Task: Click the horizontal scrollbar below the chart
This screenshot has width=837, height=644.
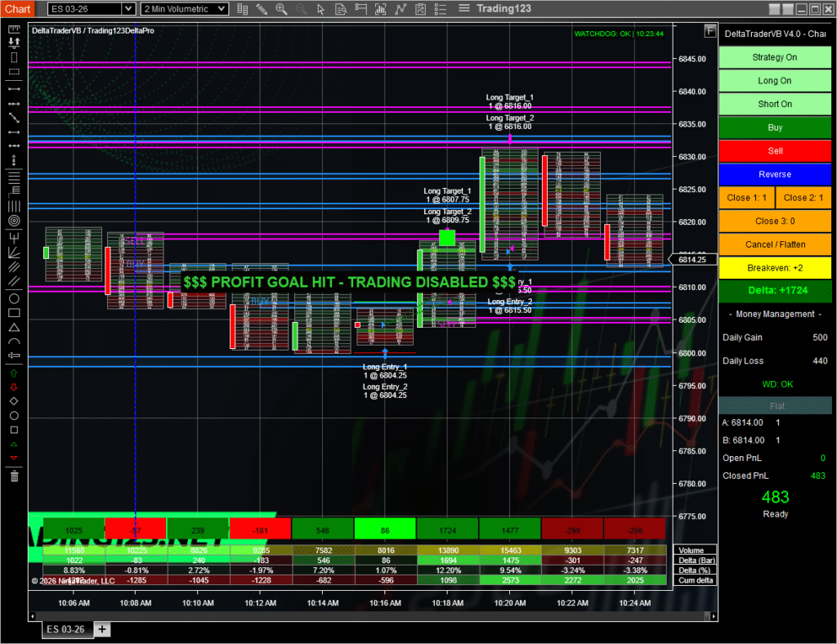Action: click(368, 617)
